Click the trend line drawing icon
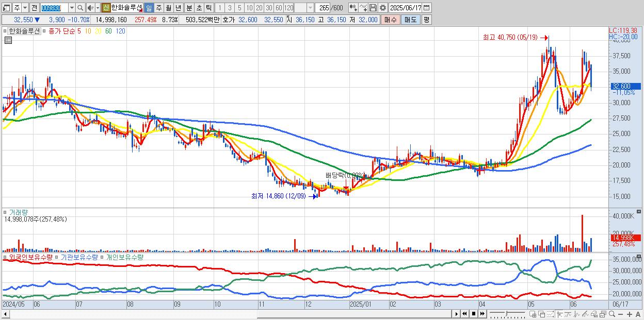This screenshot has width=644, height=320. click(x=568, y=314)
